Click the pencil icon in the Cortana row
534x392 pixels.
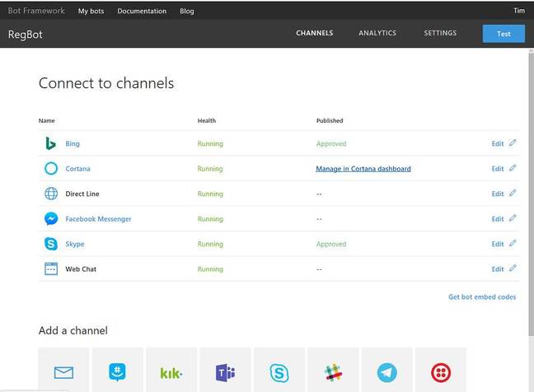513,168
